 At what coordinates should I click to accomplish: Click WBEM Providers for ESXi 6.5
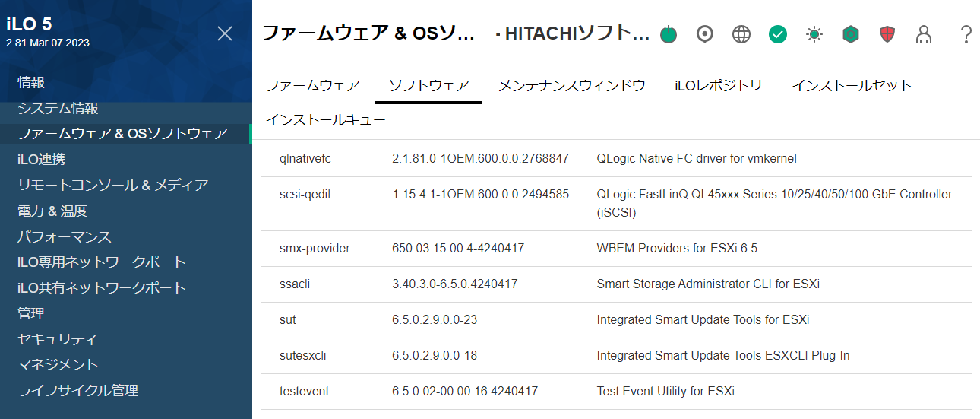(677, 248)
